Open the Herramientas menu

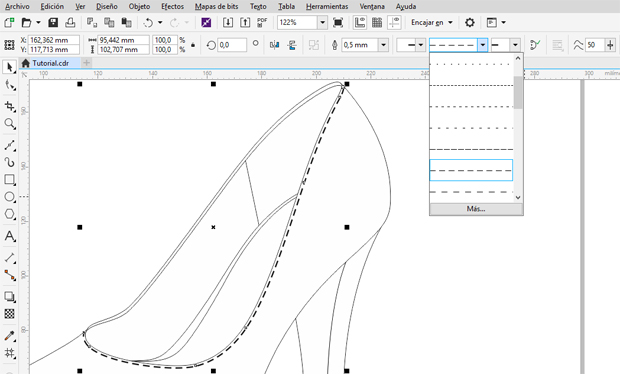click(327, 6)
